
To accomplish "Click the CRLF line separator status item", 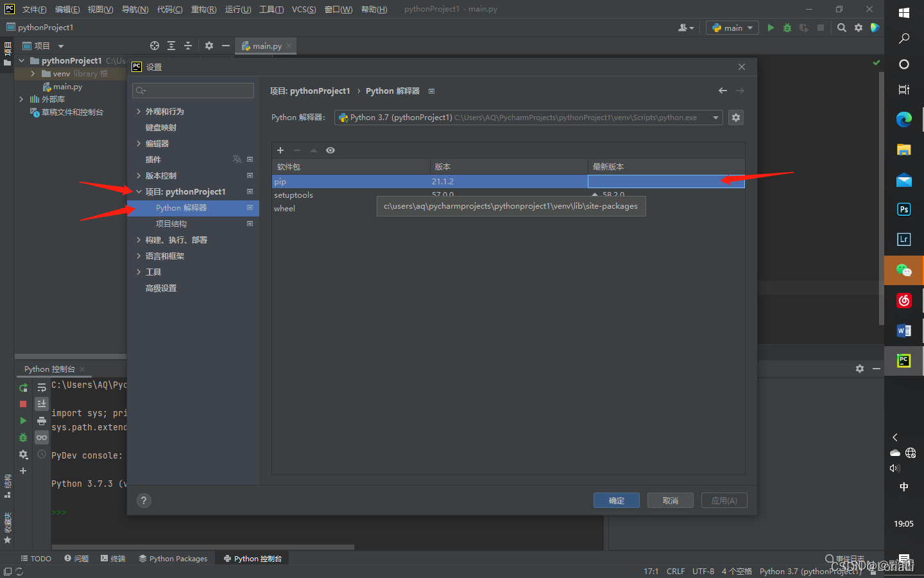I will pos(676,571).
